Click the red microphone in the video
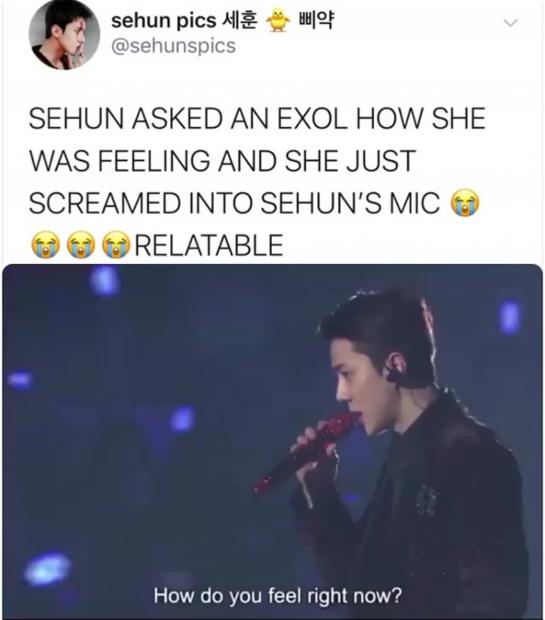This screenshot has width=545, height=620. tap(304, 452)
